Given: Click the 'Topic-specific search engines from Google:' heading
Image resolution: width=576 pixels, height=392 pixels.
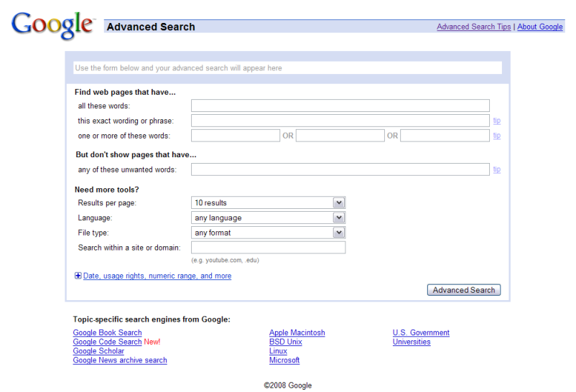Looking at the screenshot, I should point(152,319).
